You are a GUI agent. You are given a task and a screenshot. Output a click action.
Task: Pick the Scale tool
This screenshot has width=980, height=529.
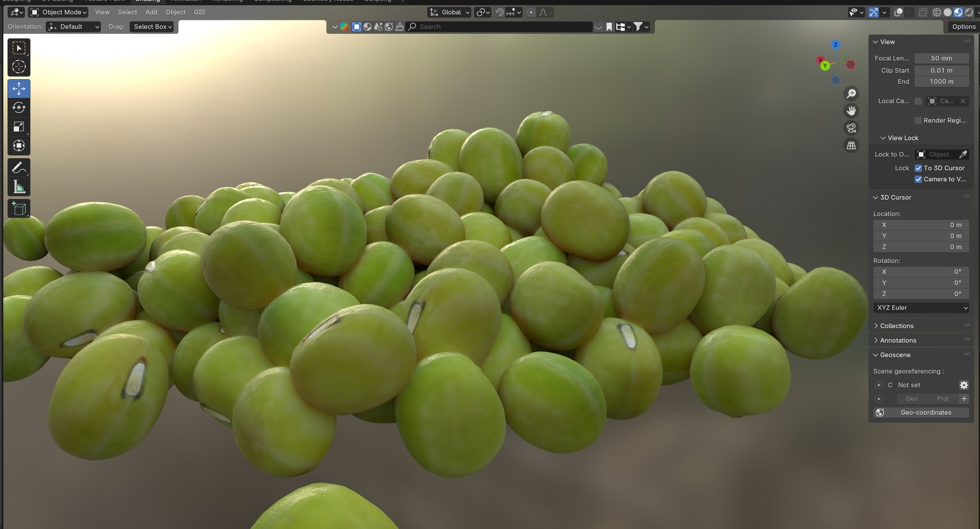19,127
